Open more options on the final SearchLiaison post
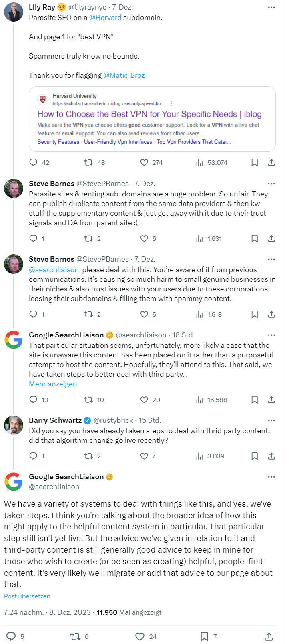This screenshot has width=287, height=644. coord(271,476)
